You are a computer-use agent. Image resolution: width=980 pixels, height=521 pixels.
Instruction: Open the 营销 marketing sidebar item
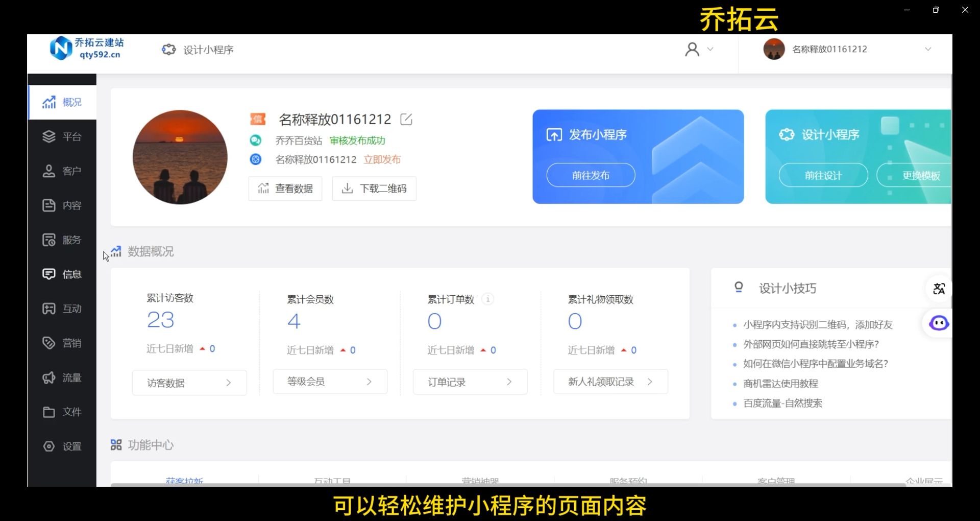pos(62,343)
